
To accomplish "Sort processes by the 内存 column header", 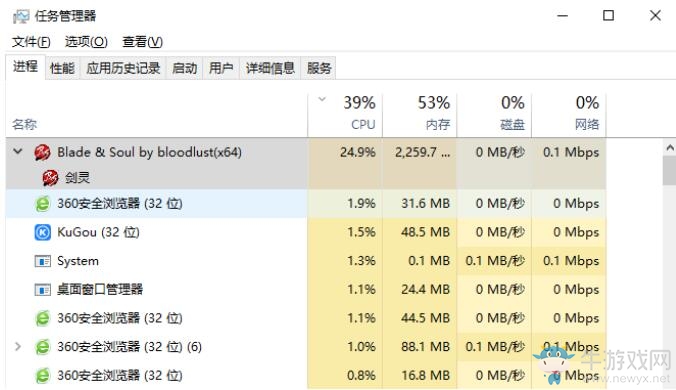I will point(419,114).
